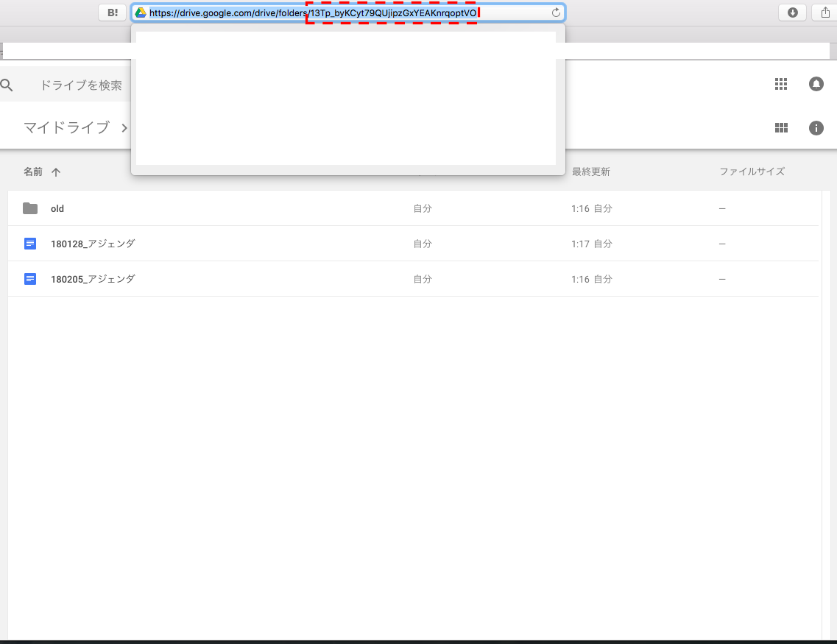Open Safari downloads with the arrow icon
Screen dimensions: 837x644
click(792, 13)
